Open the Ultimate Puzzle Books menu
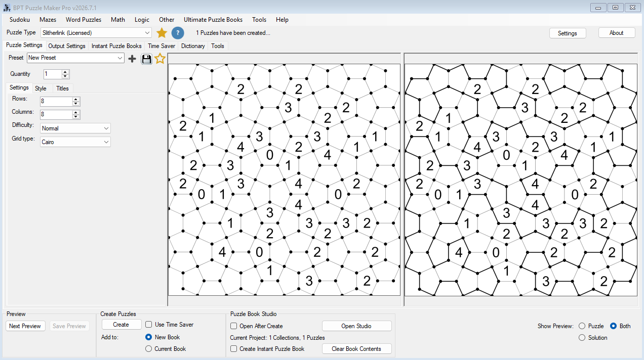The width and height of the screenshot is (644, 360). click(x=213, y=20)
